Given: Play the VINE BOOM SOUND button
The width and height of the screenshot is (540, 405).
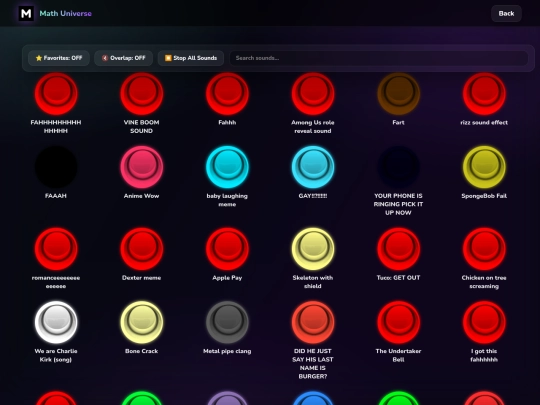Looking at the screenshot, I should pos(142,94).
